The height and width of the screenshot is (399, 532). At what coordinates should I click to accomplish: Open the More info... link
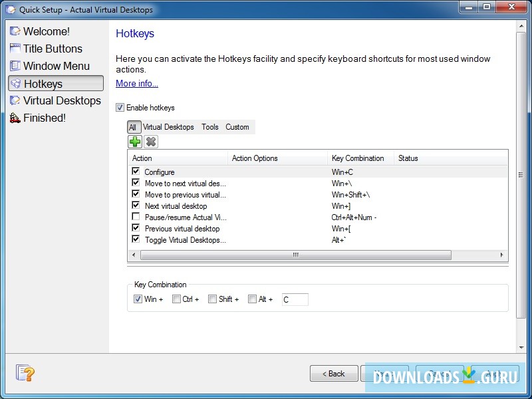click(136, 83)
